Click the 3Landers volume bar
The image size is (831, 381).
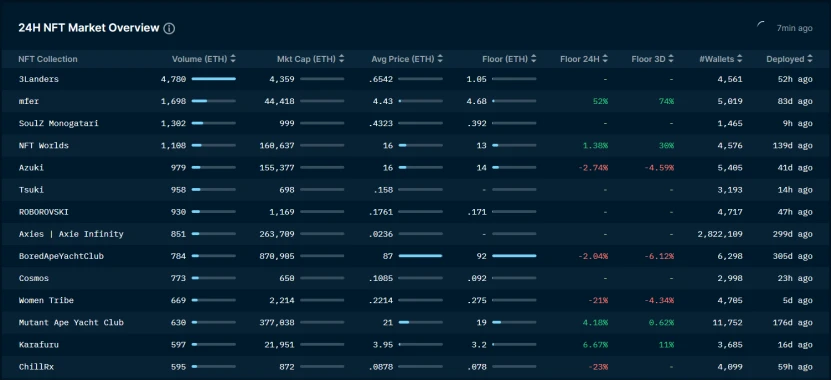pyautogui.click(x=214, y=79)
